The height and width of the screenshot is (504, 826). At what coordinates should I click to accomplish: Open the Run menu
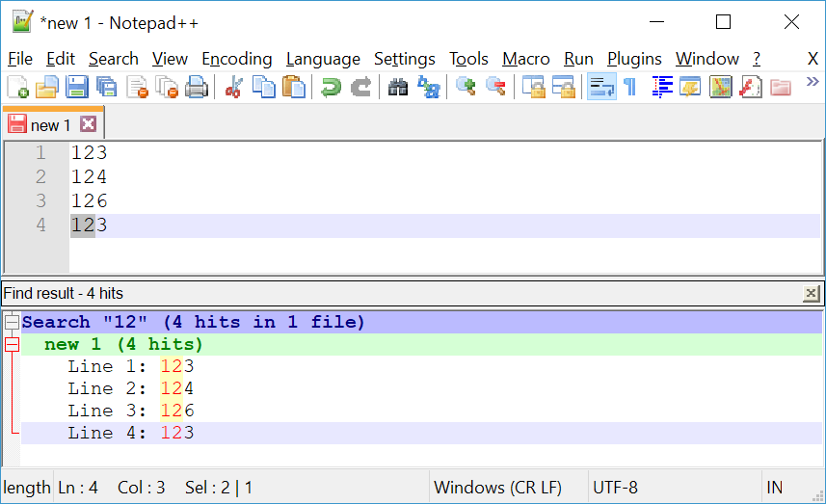(x=578, y=59)
